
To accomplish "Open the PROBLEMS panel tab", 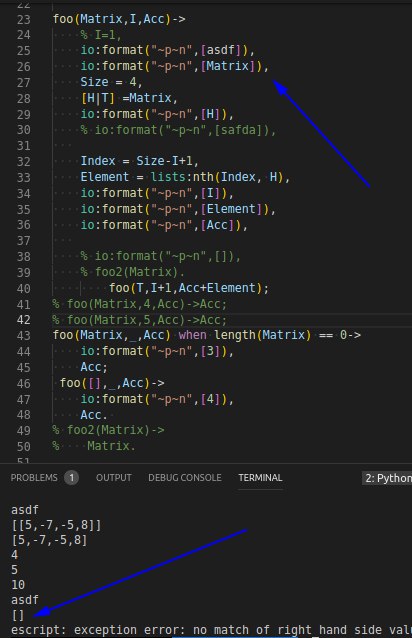I will coord(34,478).
